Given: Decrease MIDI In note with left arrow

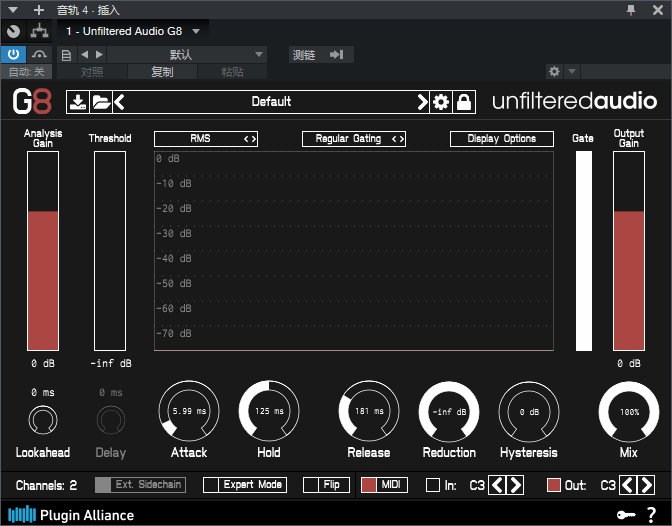Looking at the screenshot, I should pyautogui.click(x=497, y=485).
